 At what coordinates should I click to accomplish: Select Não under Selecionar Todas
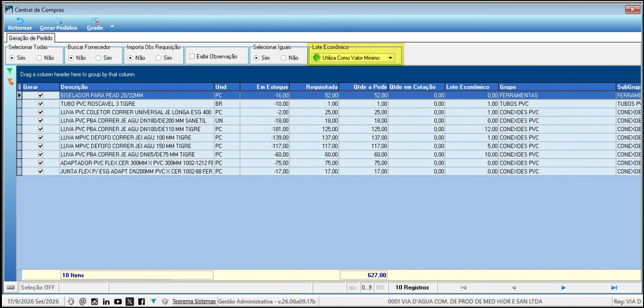(x=44, y=58)
